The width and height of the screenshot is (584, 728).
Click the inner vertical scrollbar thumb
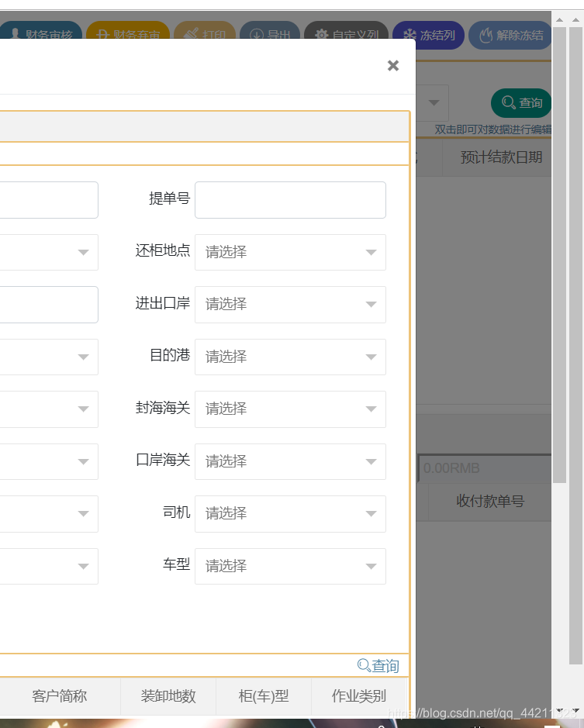559,254
